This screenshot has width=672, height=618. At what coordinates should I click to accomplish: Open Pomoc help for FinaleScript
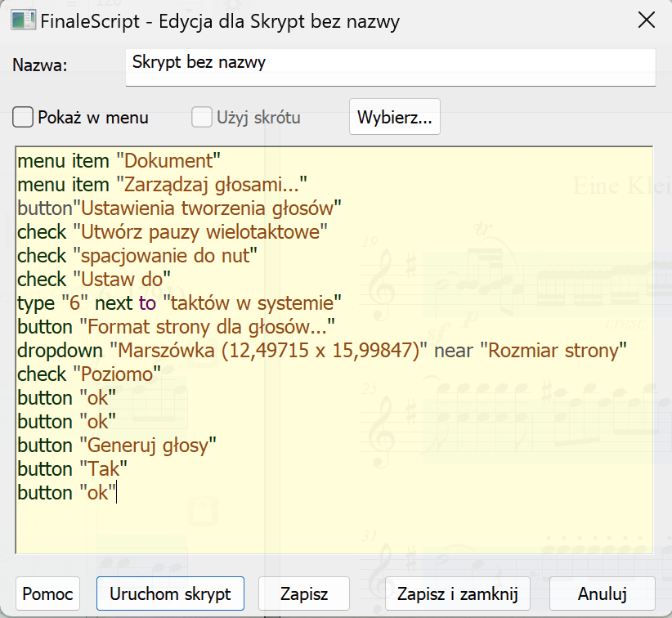[x=47, y=593]
